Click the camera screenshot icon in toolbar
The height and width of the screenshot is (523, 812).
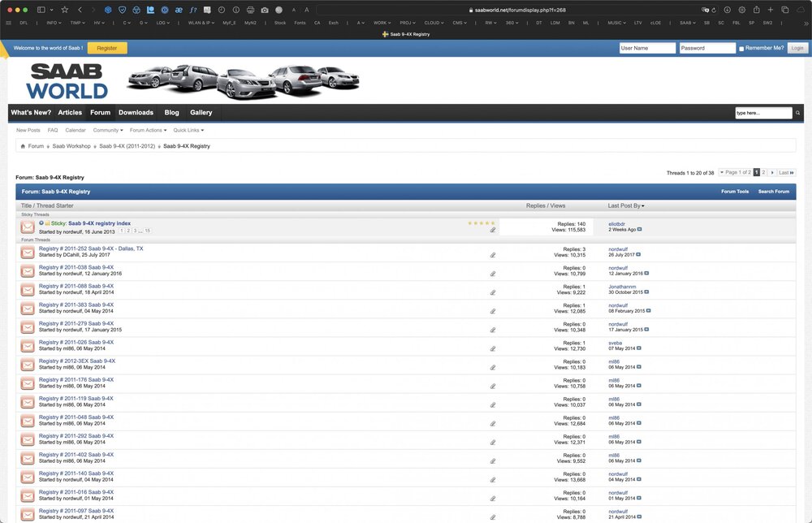click(x=265, y=10)
